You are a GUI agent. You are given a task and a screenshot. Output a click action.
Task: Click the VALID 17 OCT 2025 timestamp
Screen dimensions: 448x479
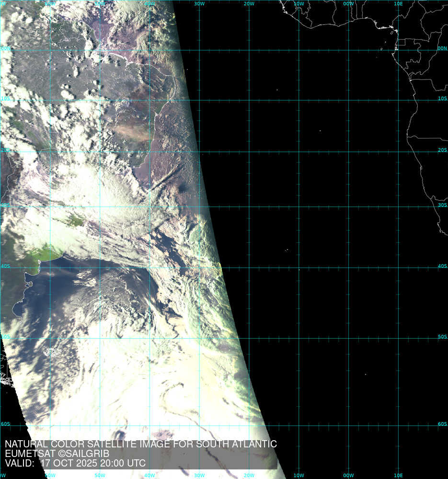(x=75, y=463)
